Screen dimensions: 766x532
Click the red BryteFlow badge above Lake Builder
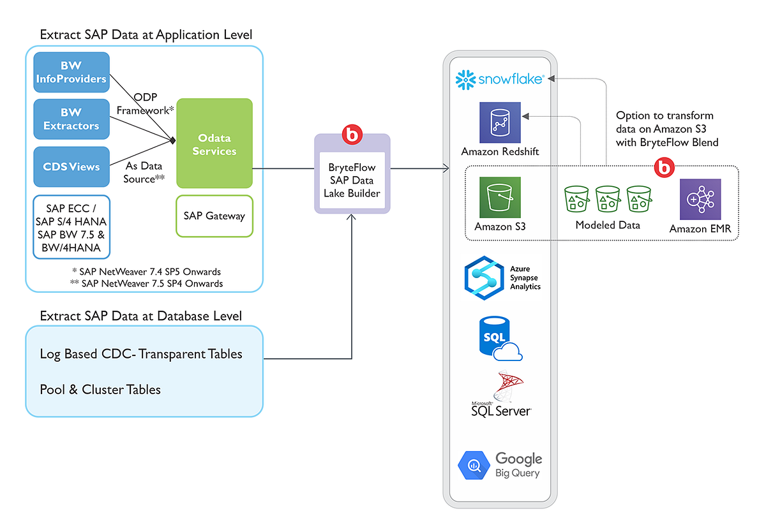point(352,134)
